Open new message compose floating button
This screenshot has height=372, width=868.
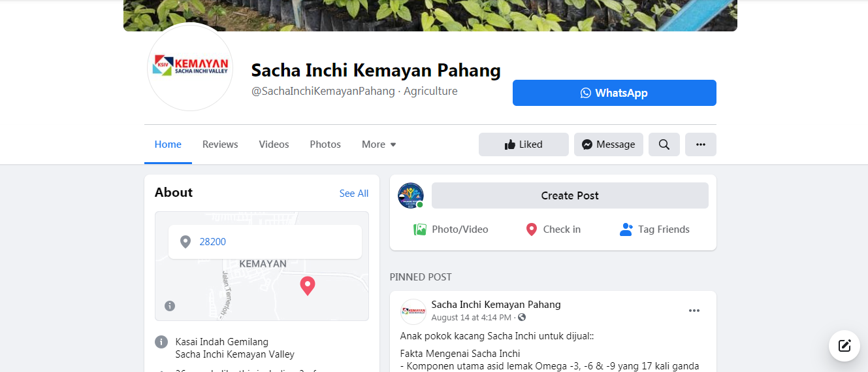(x=844, y=346)
